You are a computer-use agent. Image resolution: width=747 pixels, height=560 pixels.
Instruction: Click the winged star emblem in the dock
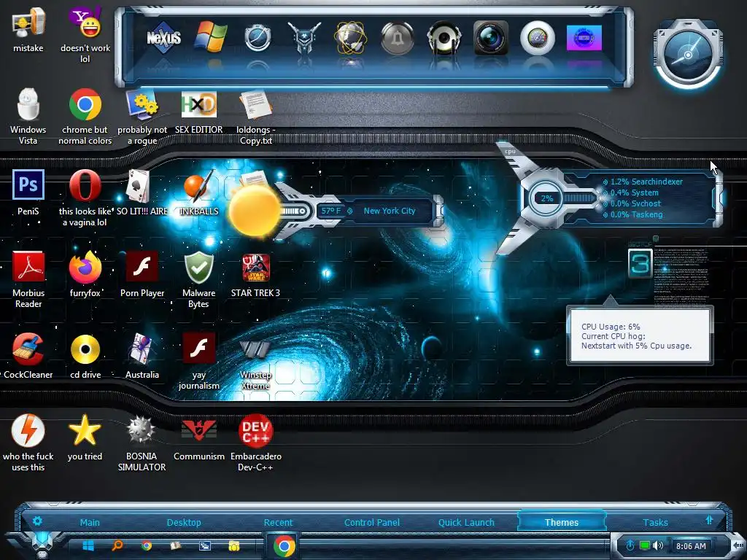click(x=304, y=38)
